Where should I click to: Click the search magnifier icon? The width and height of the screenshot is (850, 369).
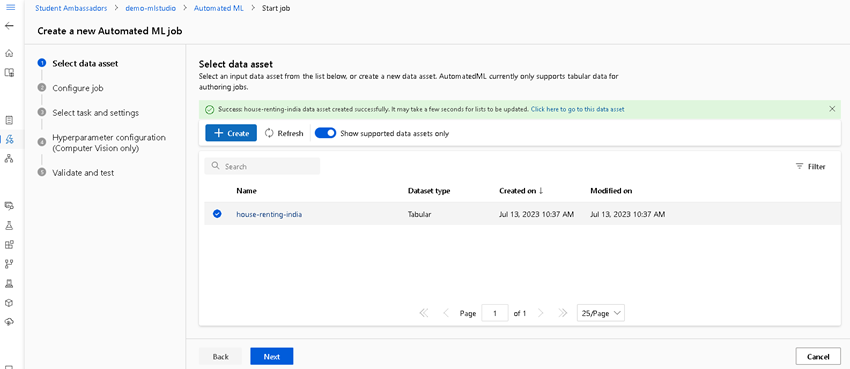[x=216, y=166]
